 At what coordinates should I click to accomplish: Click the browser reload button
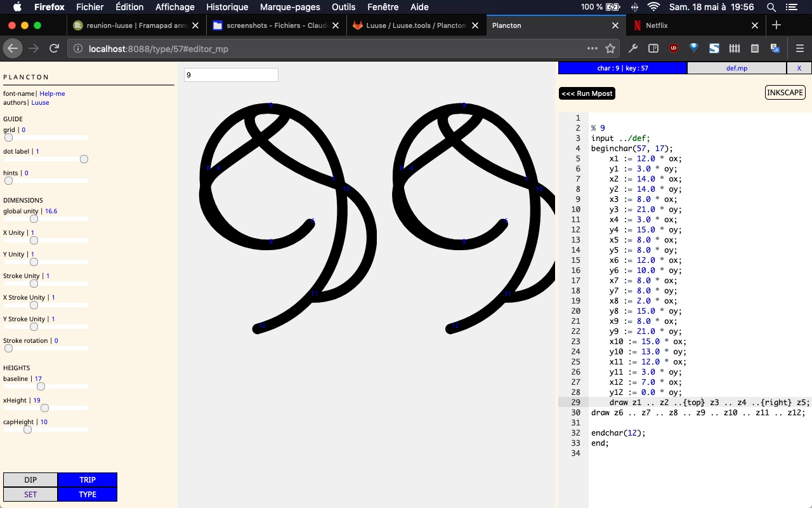click(55, 48)
